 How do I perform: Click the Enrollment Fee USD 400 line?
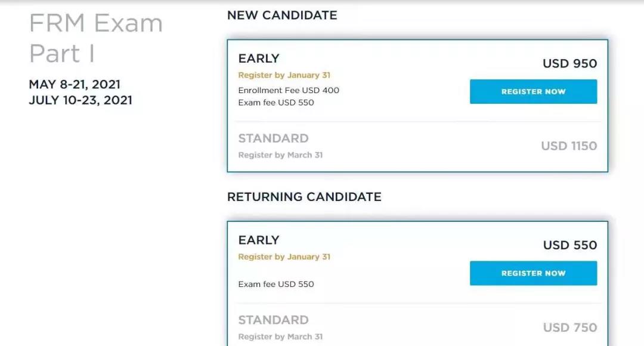tap(289, 91)
